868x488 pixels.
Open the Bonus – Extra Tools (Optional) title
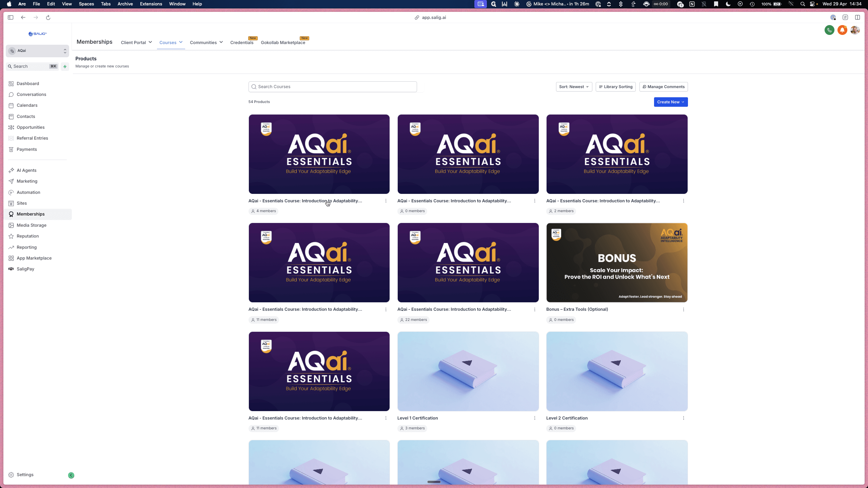577,309
